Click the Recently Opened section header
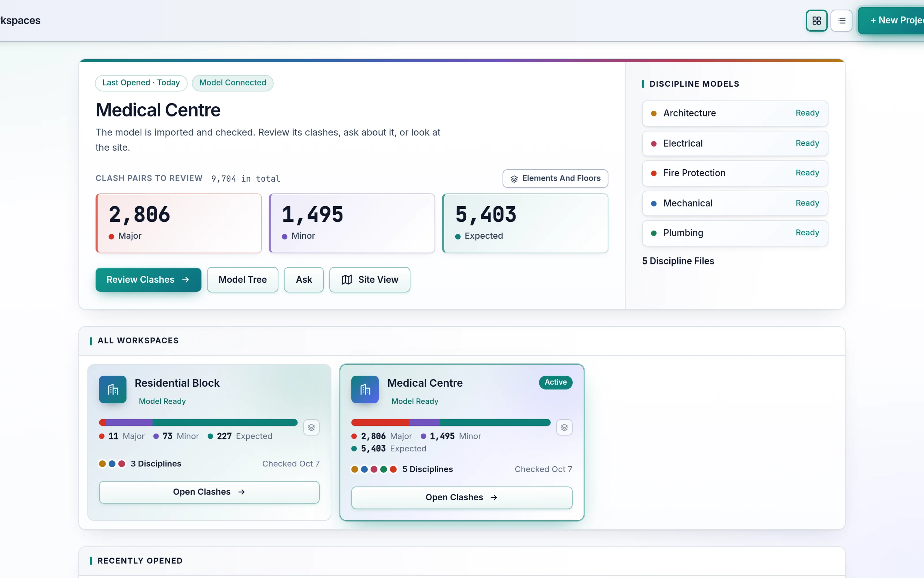 click(x=140, y=561)
